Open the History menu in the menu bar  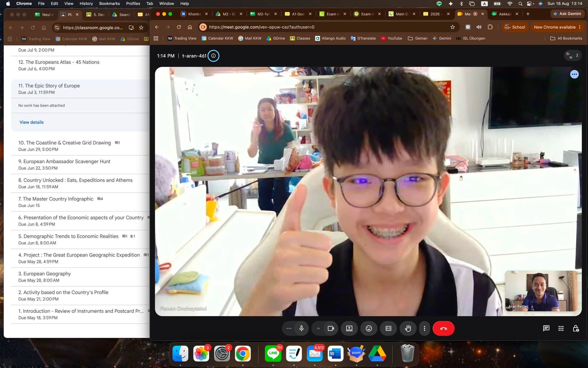(86, 3)
